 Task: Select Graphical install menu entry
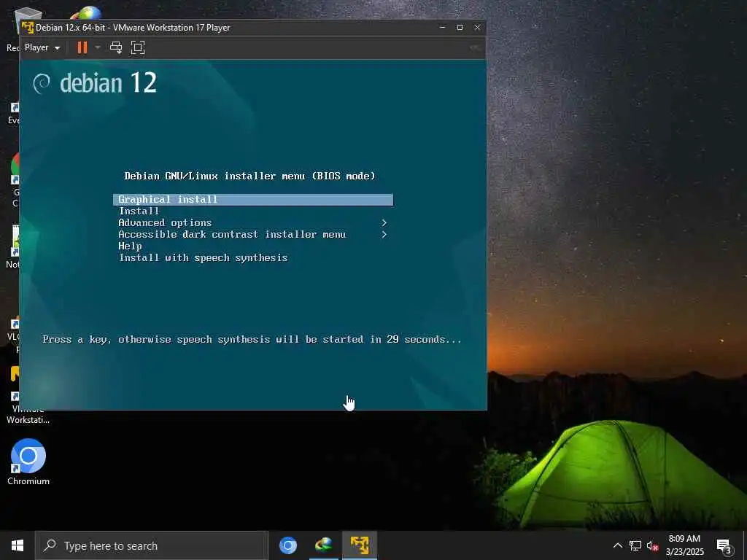(x=253, y=200)
